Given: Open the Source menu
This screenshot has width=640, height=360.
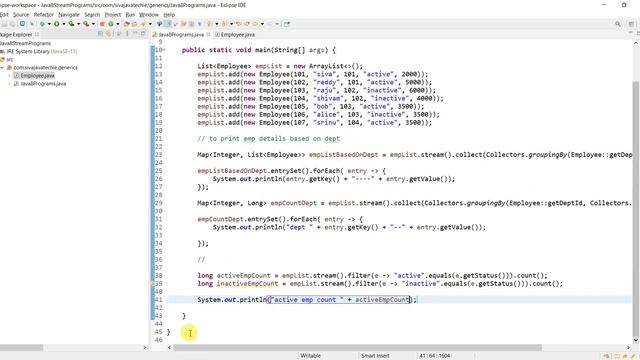Looking at the screenshot, I should pos(21,14).
